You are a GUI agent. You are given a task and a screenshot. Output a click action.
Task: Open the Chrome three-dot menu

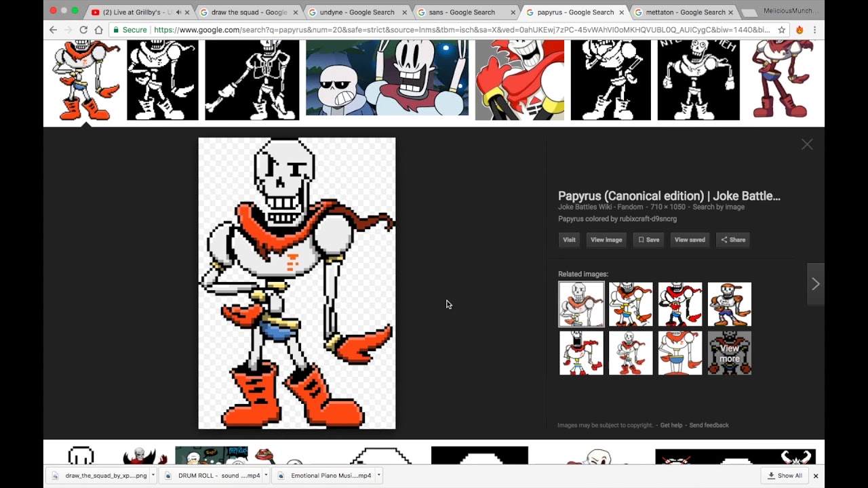pos(814,30)
